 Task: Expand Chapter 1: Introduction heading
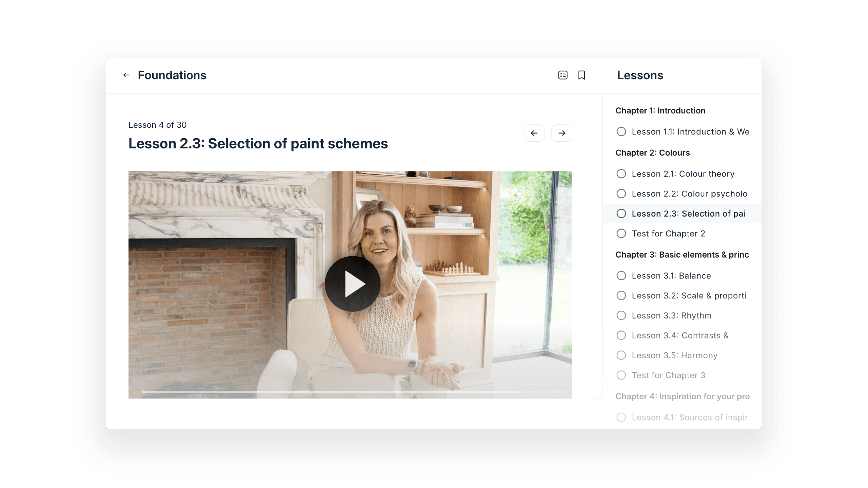pos(660,111)
